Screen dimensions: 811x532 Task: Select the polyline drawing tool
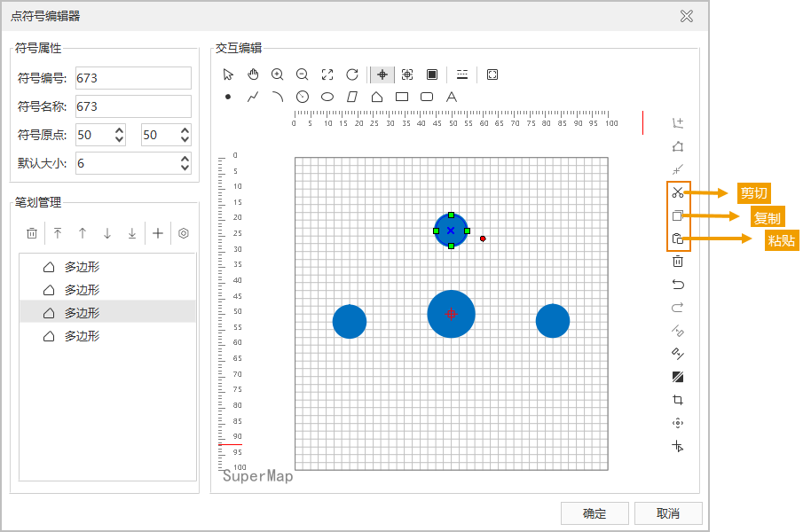pyautogui.click(x=253, y=97)
